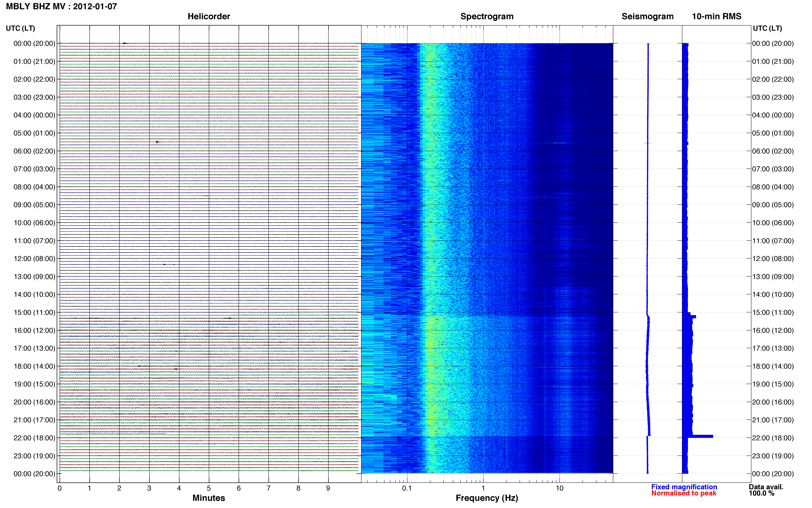
Task: Click the 10 tick on the Frequency axis
Action: click(x=559, y=488)
